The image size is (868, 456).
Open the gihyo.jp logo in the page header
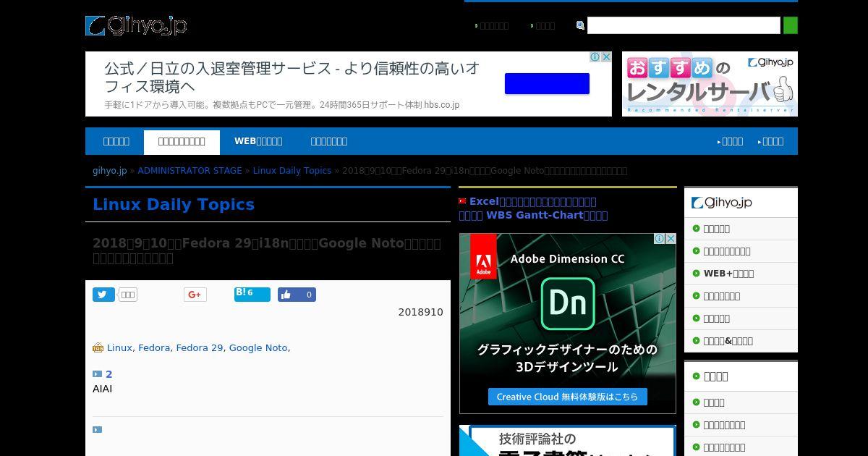[x=136, y=26]
